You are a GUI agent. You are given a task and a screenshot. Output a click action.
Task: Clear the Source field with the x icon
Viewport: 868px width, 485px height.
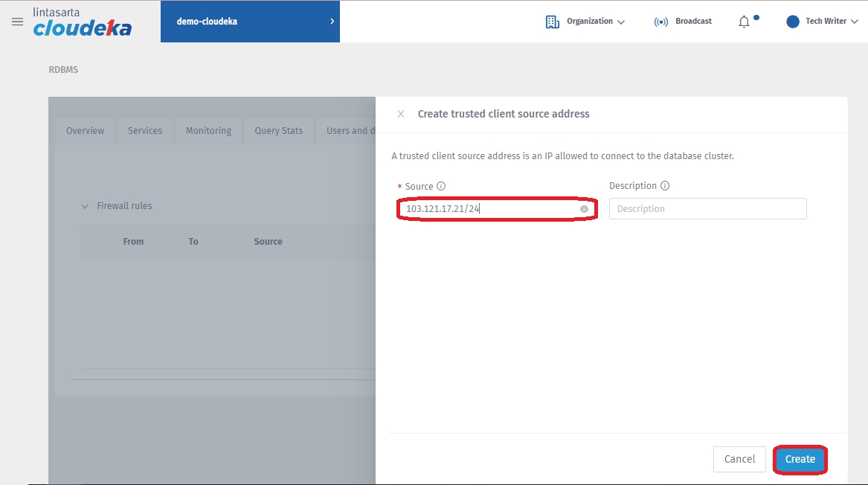point(584,209)
